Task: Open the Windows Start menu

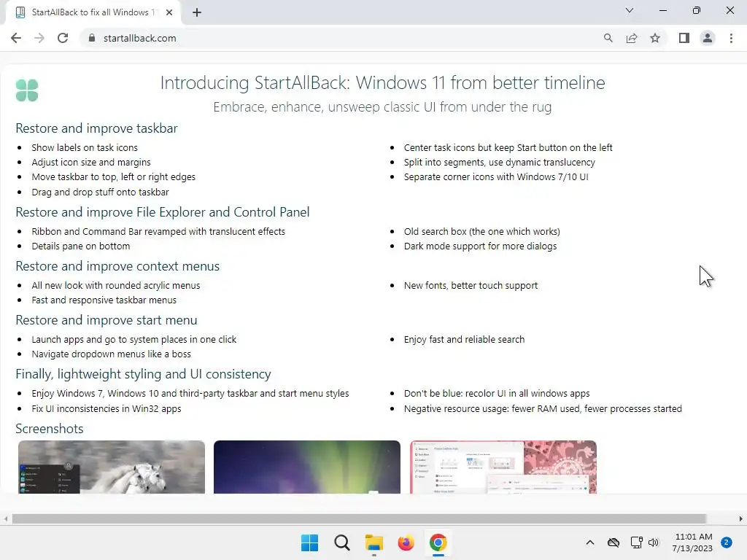Action: 309,542
